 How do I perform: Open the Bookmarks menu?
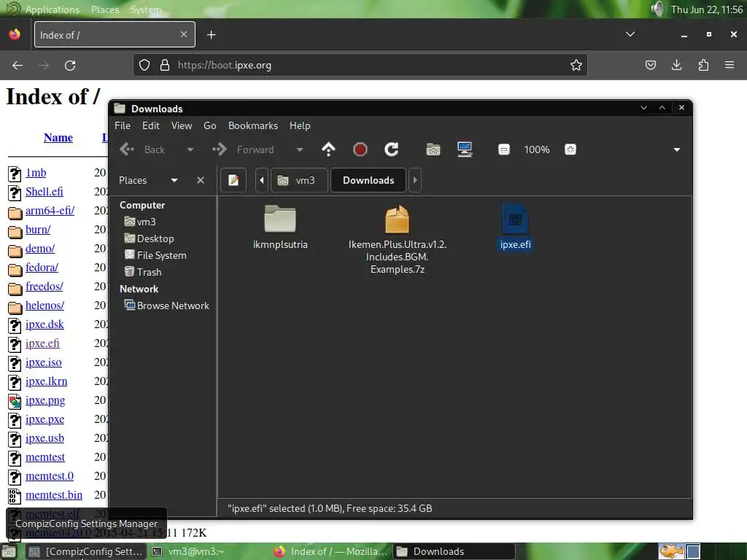(x=253, y=125)
